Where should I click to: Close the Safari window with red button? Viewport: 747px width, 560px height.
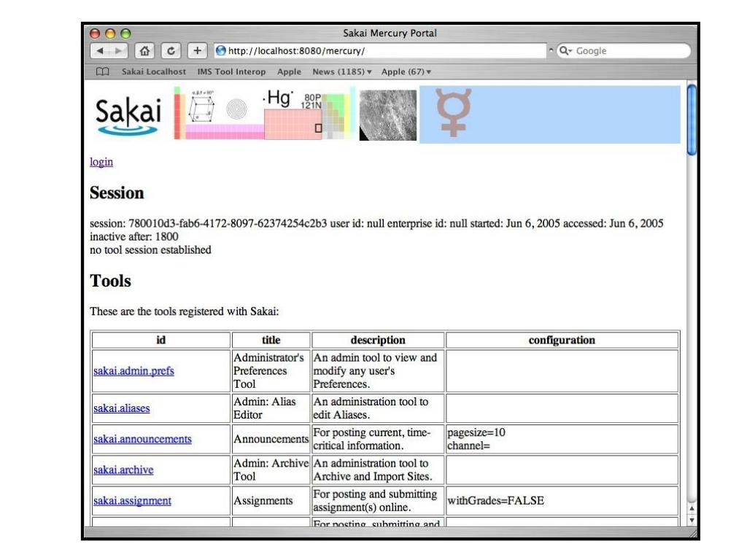pyautogui.click(x=95, y=34)
